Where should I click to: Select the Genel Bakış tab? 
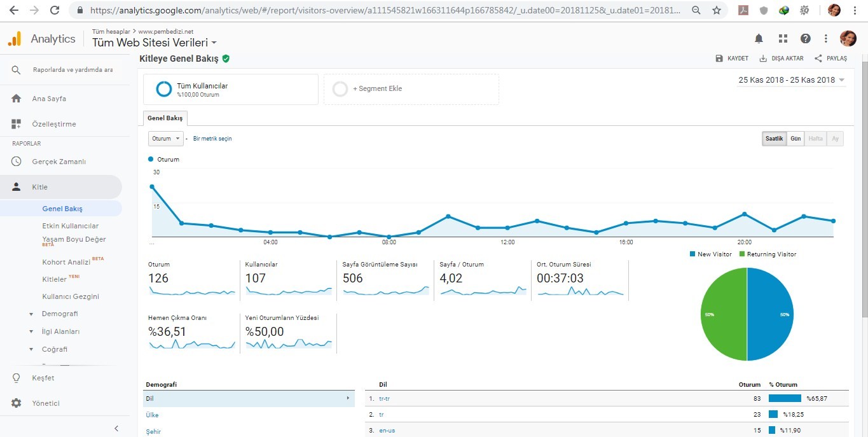[165, 118]
